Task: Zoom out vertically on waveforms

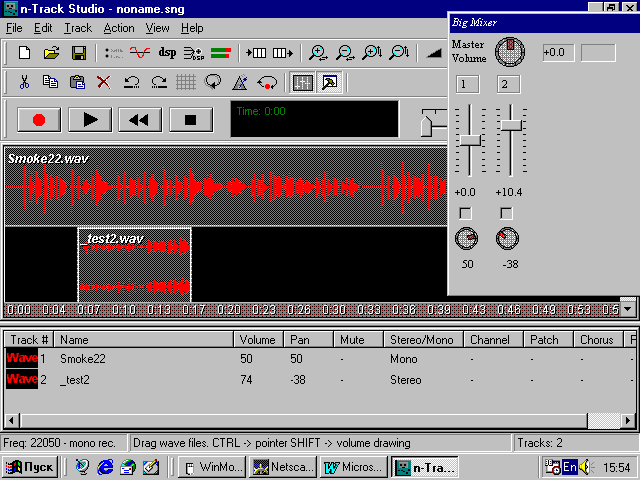Action: tap(399, 53)
